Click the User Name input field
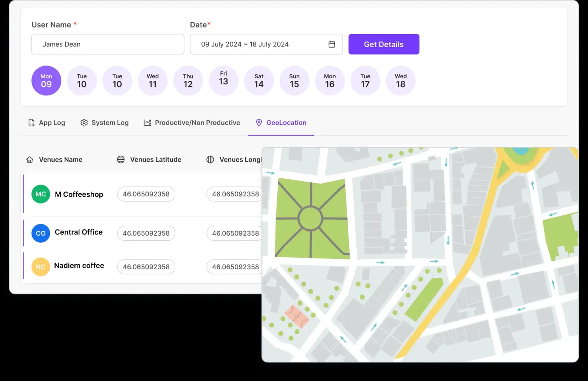Screen dimensions: 588x381 tap(108, 44)
